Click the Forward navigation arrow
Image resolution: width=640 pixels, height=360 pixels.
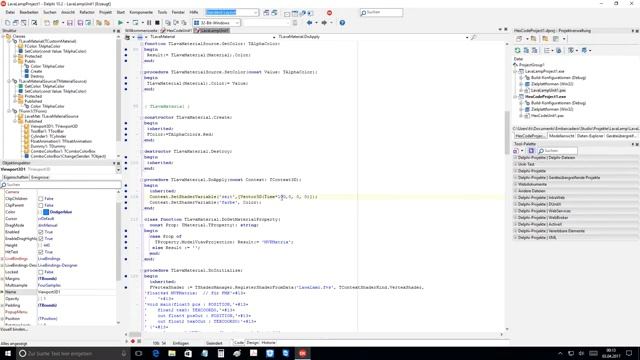(x=324, y=23)
